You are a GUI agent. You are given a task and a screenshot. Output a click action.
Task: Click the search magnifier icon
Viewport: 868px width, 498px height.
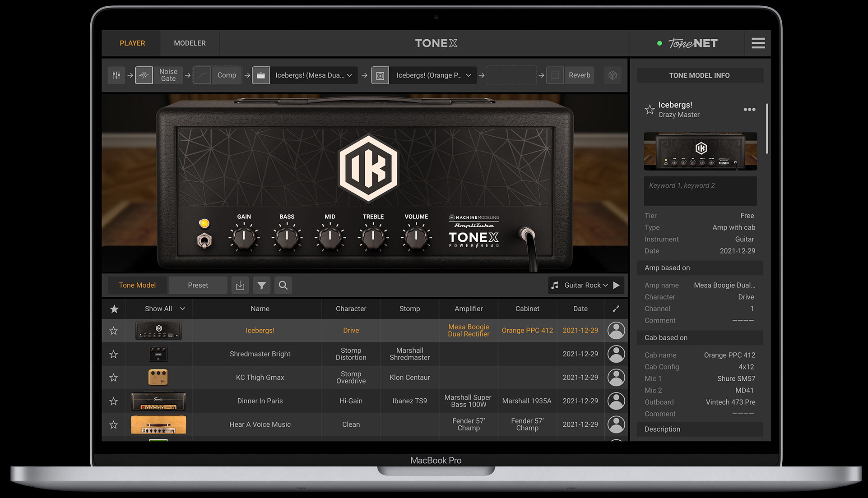pyautogui.click(x=283, y=285)
